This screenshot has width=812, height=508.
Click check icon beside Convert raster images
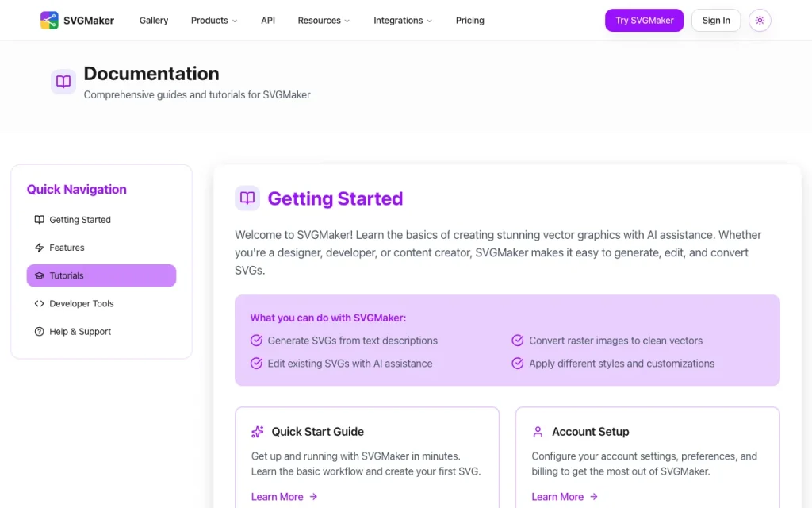pyautogui.click(x=517, y=341)
